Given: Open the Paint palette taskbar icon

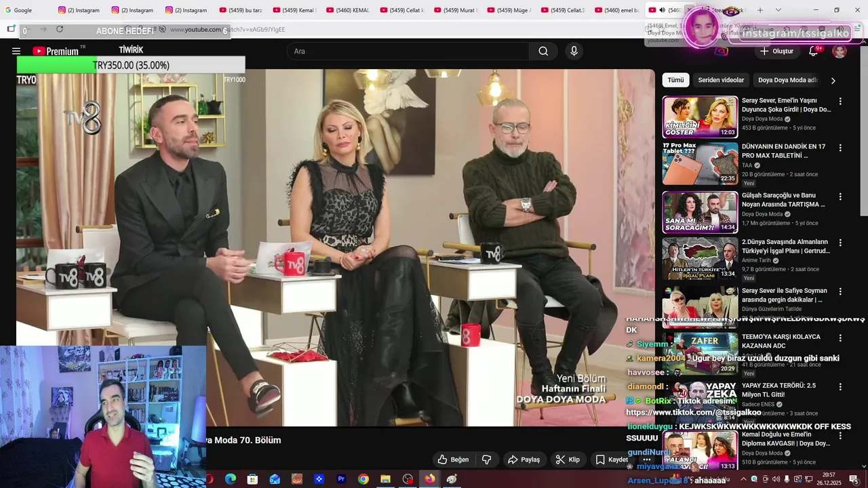Looking at the screenshot, I should 452,479.
